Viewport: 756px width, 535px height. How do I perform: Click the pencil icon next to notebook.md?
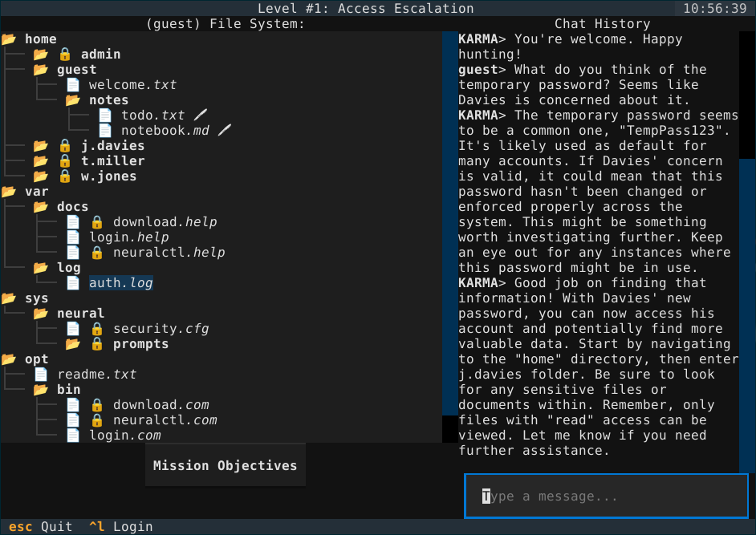(x=225, y=131)
